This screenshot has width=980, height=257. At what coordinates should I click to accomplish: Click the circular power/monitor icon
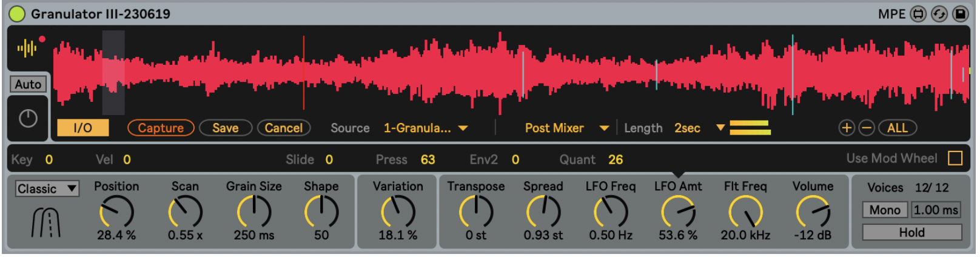[28, 118]
